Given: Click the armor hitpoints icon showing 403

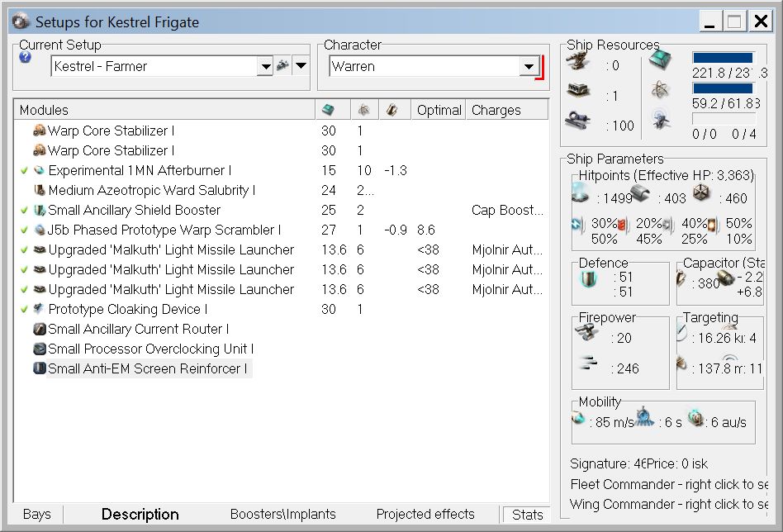Looking at the screenshot, I should pyautogui.click(x=639, y=192).
